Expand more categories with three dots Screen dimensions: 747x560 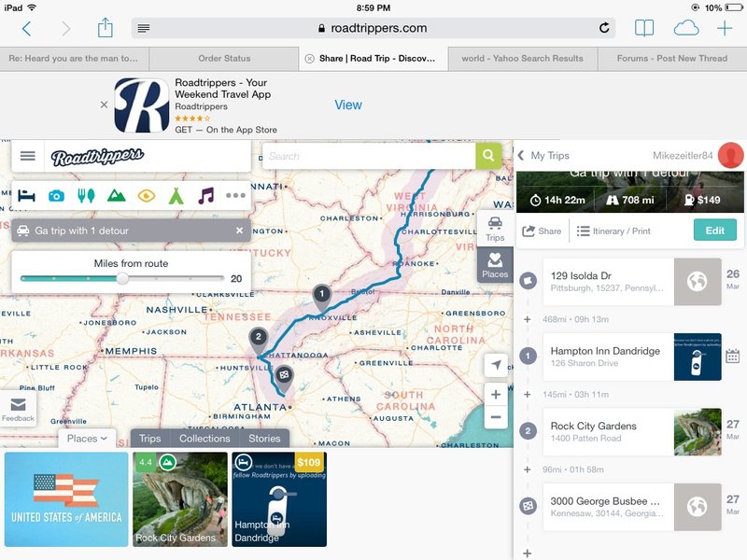pos(235,195)
